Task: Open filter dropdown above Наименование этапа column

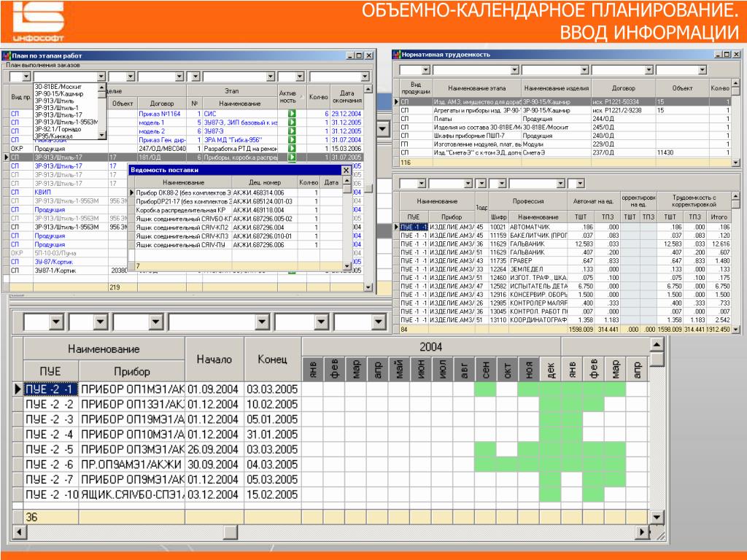Action: [514, 70]
